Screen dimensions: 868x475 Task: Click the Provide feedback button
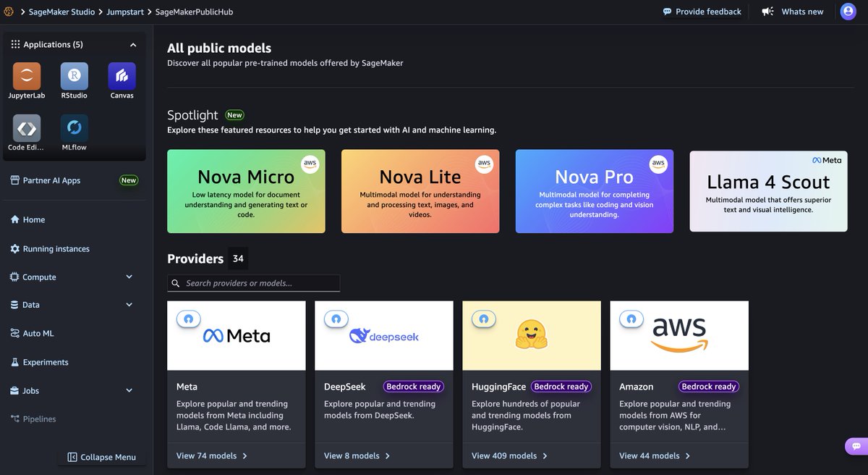(x=702, y=12)
